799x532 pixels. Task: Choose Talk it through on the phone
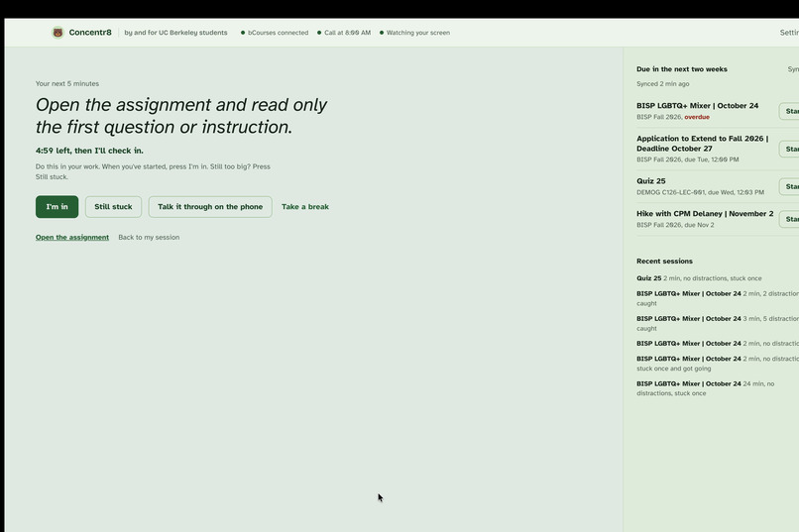(x=210, y=207)
